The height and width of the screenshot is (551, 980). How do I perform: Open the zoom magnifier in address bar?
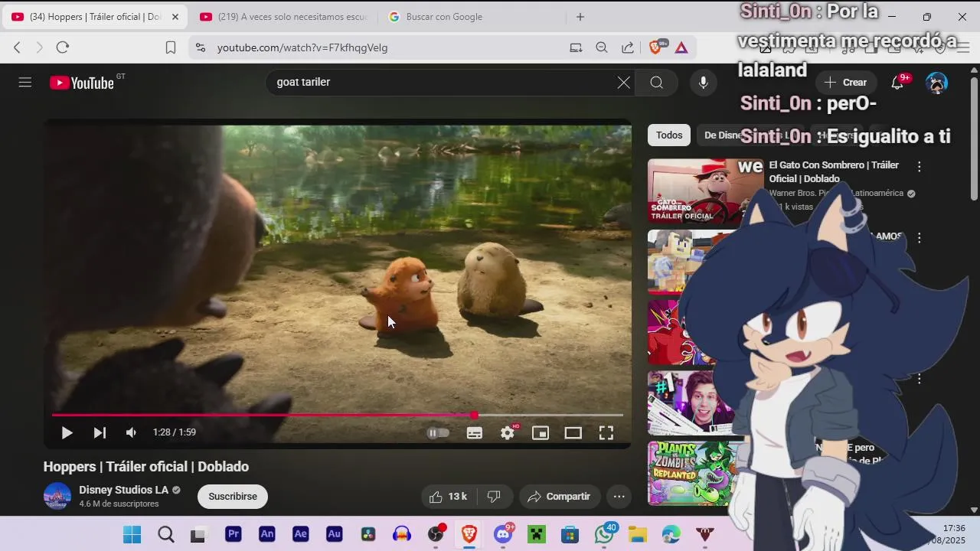(602, 47)
